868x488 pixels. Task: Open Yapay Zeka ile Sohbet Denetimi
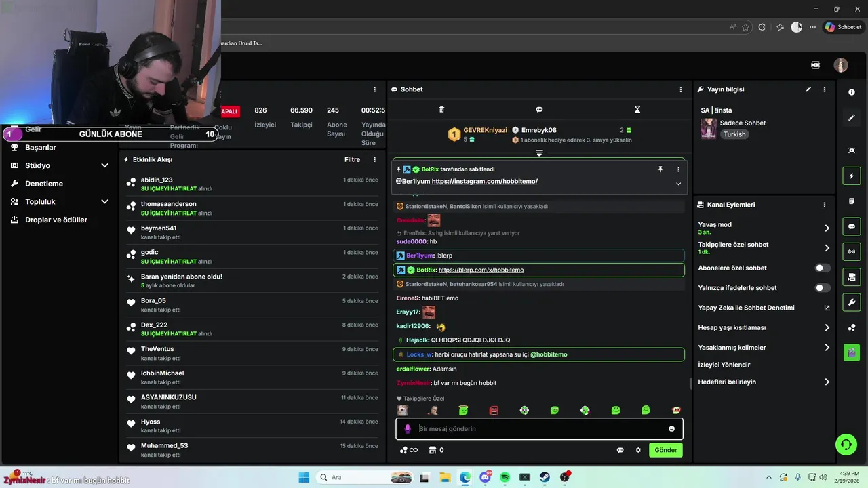[764, 308]
